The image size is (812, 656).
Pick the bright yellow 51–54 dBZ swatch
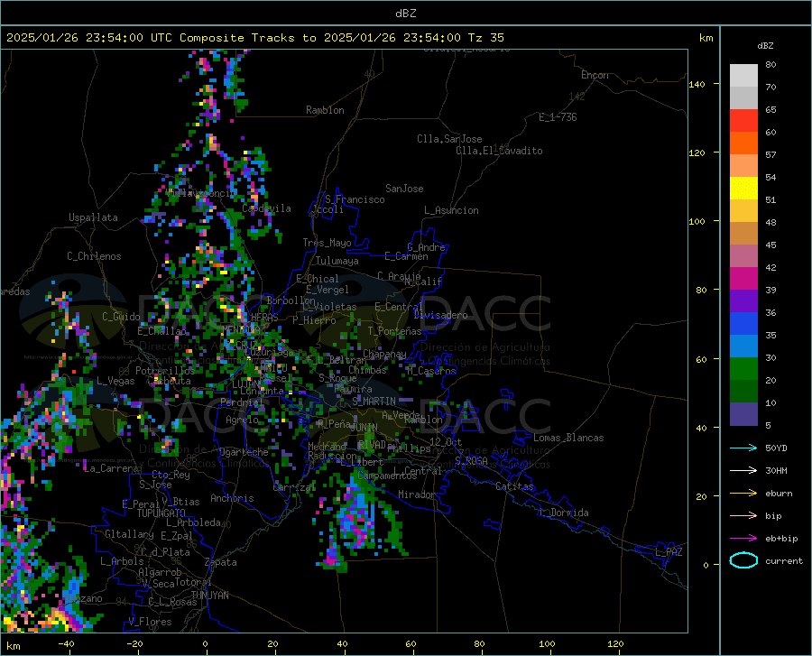(743, 189)
